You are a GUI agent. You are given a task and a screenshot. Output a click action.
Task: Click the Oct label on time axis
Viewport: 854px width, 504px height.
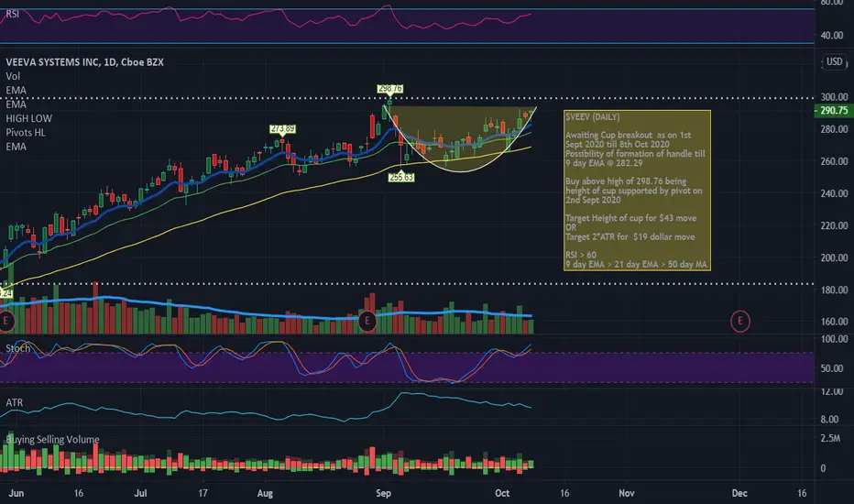pos(502,493)
